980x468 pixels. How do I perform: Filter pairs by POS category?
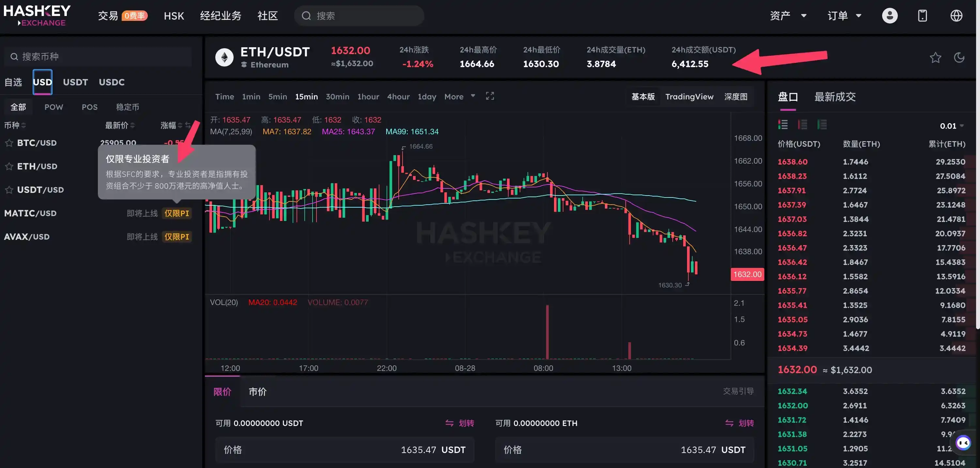(x=89, y=107)
